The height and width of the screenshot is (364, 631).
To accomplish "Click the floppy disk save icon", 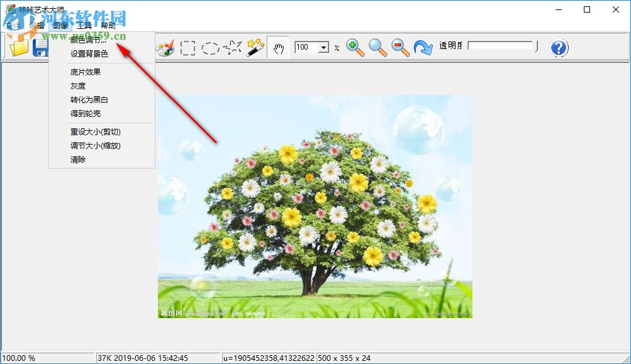I will click(x=40, y=47).
